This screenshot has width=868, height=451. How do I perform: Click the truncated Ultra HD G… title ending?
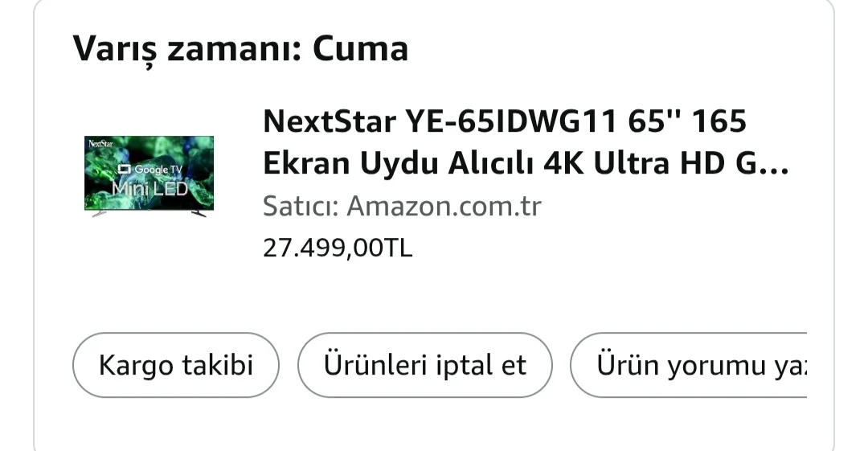coord(691,163)
